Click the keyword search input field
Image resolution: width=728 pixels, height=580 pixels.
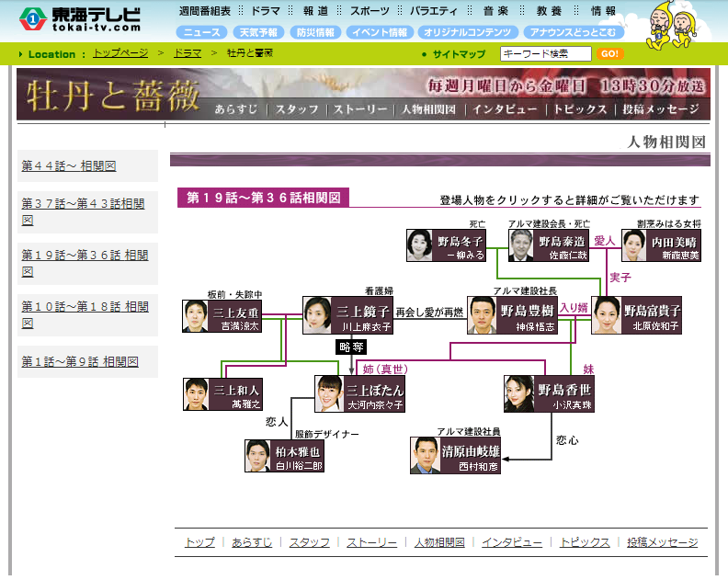[545, 54]
